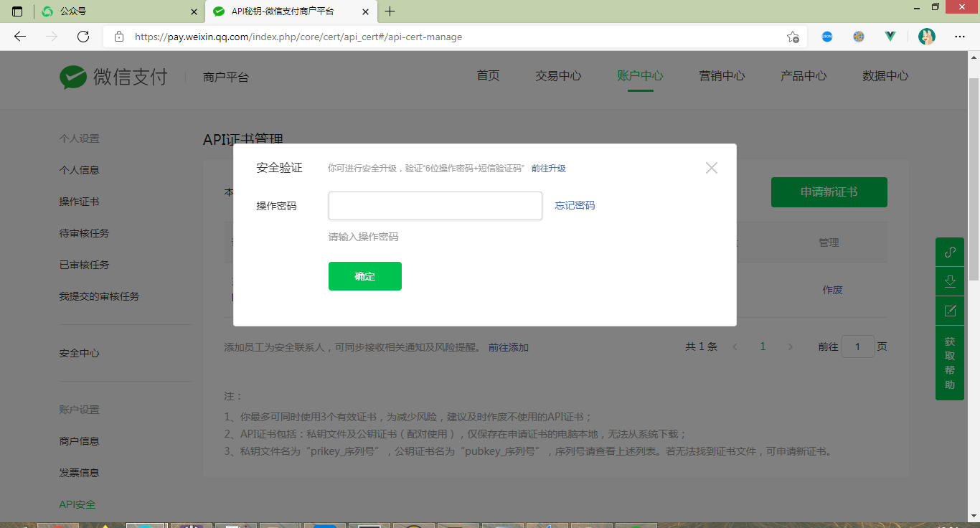View site info via the lock icon

(x=119, y=37)
